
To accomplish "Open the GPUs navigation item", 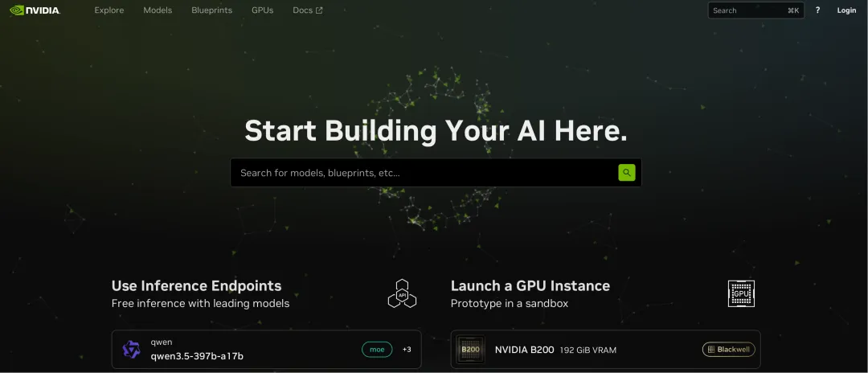I will coord(262,10).
